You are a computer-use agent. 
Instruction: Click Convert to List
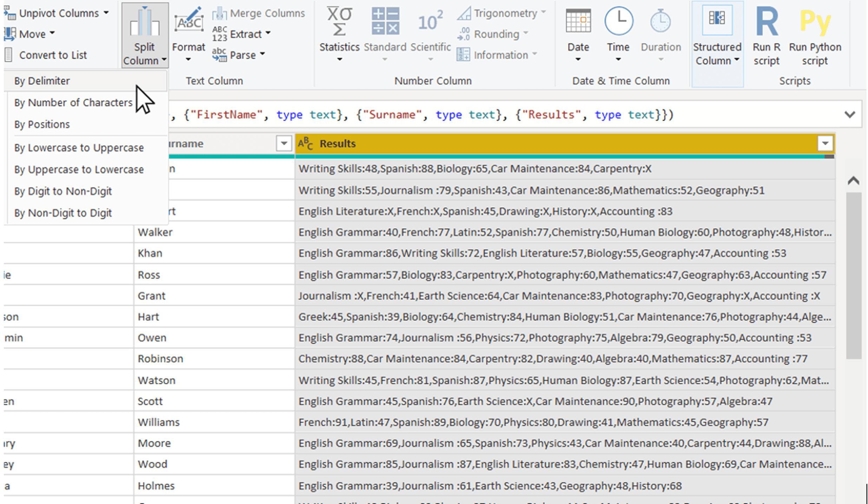(x=53, y=55)
